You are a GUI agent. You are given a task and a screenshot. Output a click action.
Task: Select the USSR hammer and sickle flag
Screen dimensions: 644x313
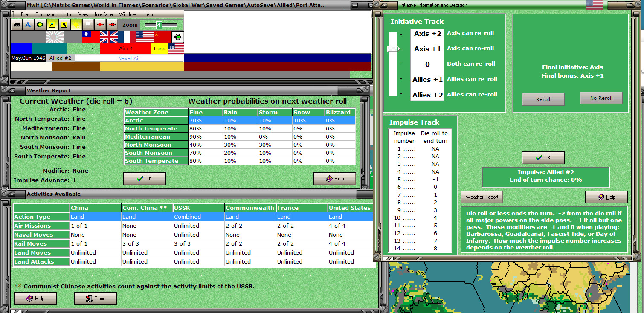(162, 37)
